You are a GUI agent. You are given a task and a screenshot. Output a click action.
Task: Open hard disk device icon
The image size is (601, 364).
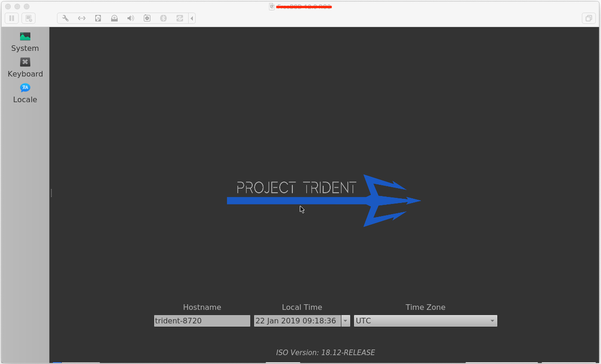pyautogui.click(x=98, y=19)
